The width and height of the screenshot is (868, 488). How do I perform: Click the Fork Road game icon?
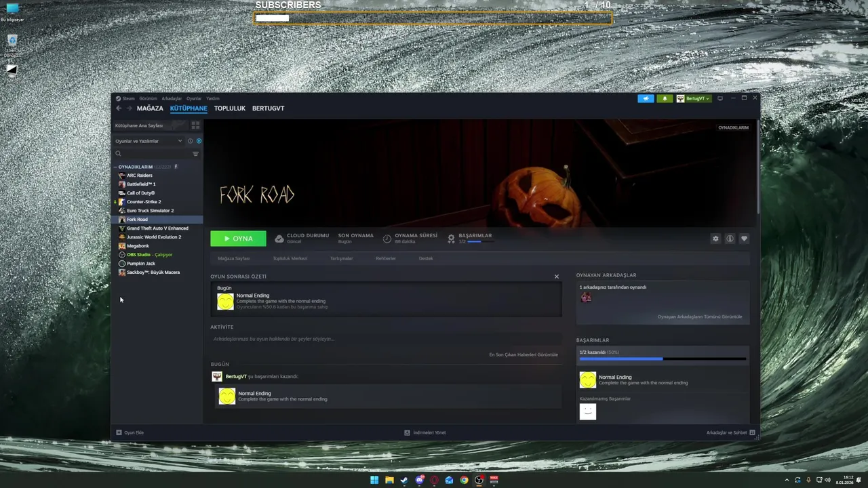(122, 220)
